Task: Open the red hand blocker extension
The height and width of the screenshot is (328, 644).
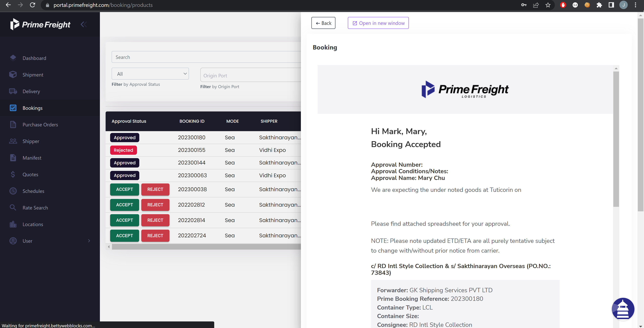Action: pyautogui.click(x=563, y=5)
